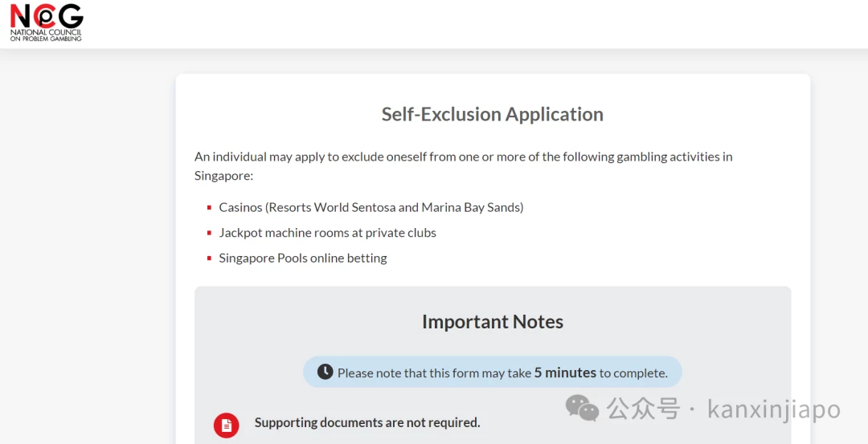Click the red bullet beside Casinos

tap(209, 208)
